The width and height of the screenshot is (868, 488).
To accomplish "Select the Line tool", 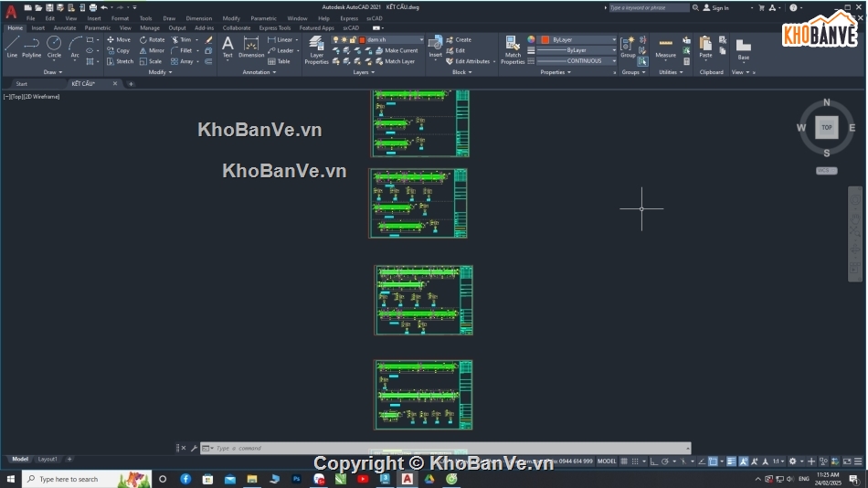I will [x=12, y=47].
